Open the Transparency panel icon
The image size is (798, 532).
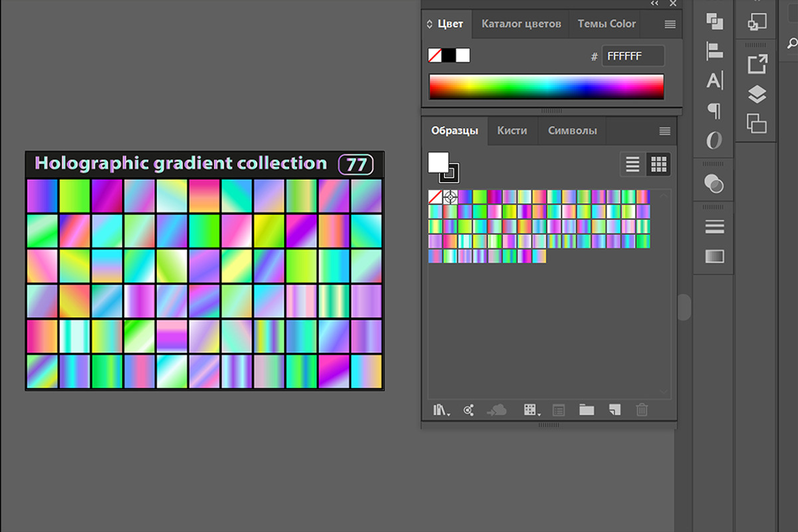click(714, 184)
